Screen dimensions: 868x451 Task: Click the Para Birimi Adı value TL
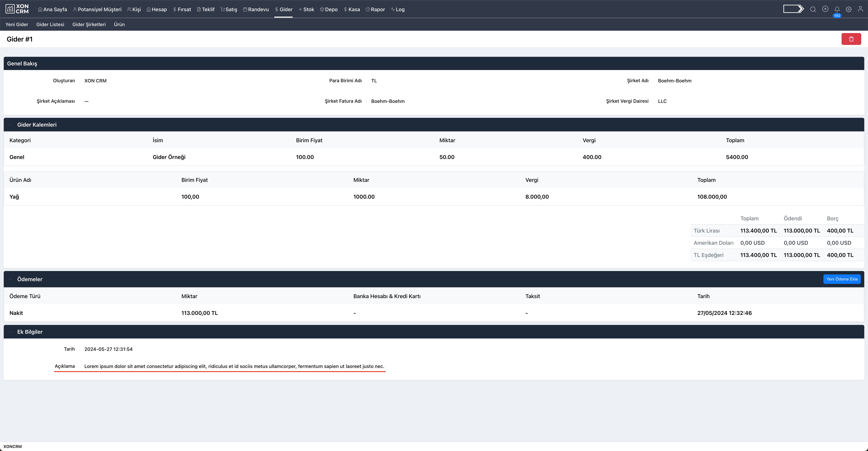pyautogui.click(x=374, y=81)
